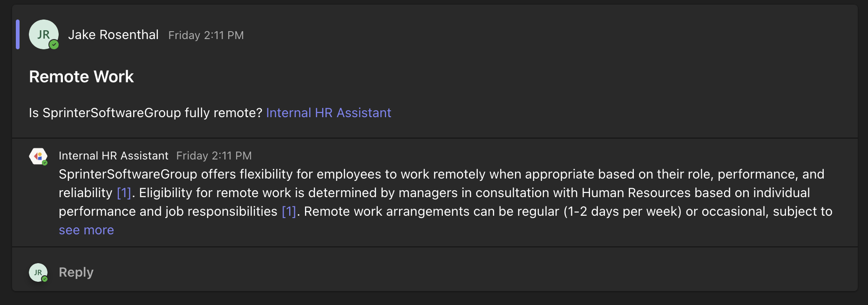
Task: Click the presence indicator on the reply avatar
Action: [x=45, y=278]
